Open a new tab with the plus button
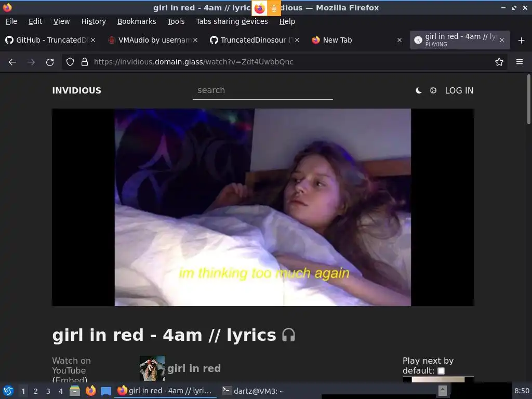 pyautogui.click(x=522, y=41)
